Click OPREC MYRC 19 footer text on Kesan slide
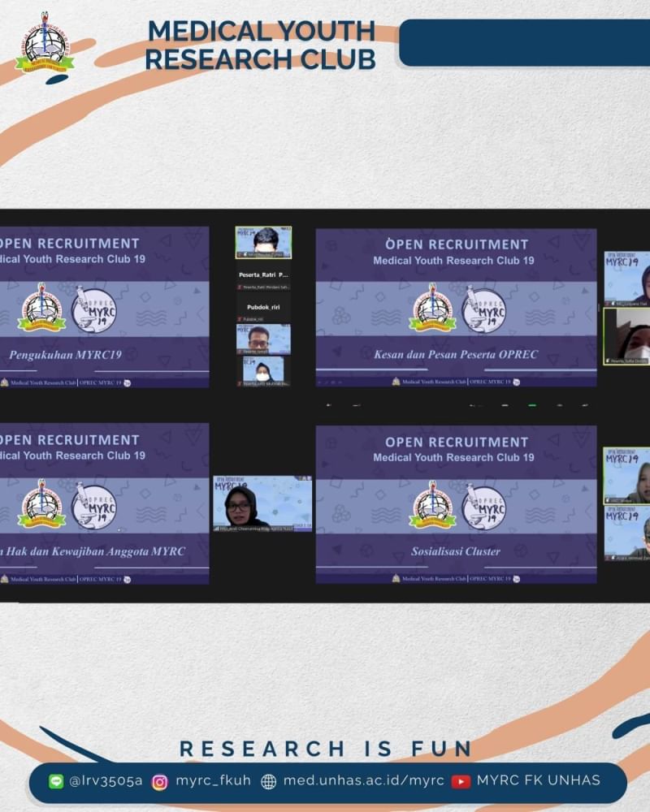 point(491,382)
